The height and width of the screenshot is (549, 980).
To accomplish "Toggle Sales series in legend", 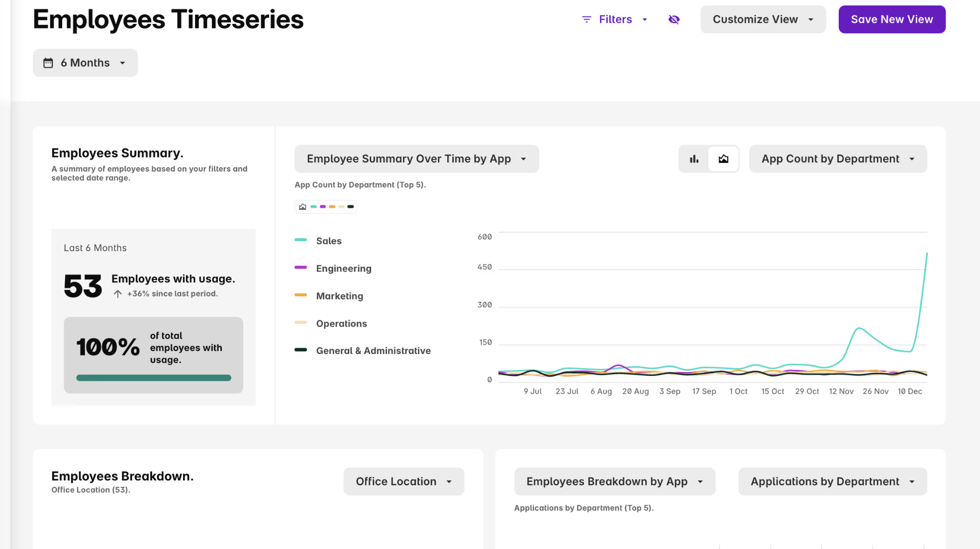I will coord(328,241).
